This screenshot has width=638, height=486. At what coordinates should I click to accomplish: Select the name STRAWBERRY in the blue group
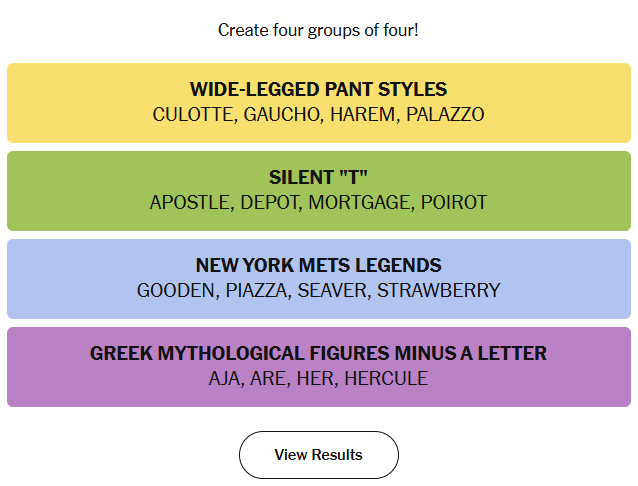click(x=438, y=290)
